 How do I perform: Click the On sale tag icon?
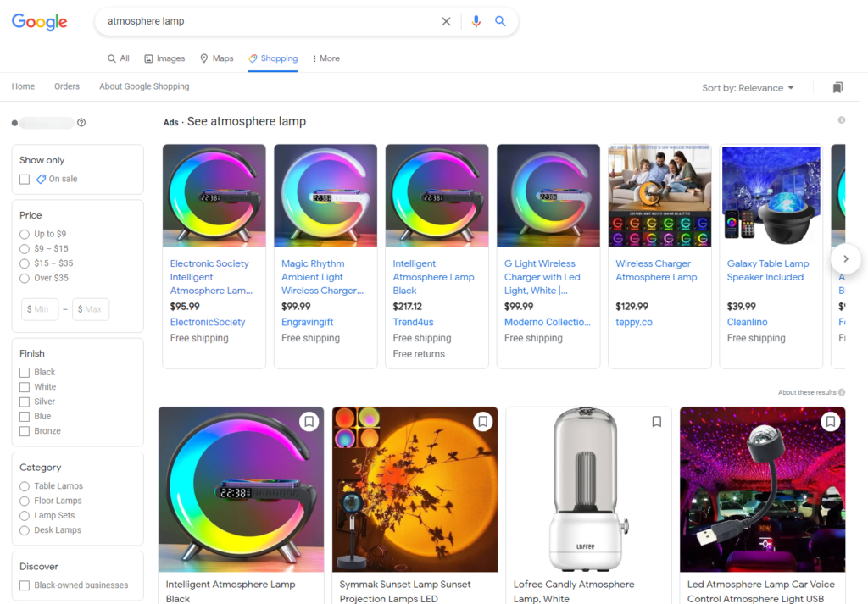click(x=41, y=179)
